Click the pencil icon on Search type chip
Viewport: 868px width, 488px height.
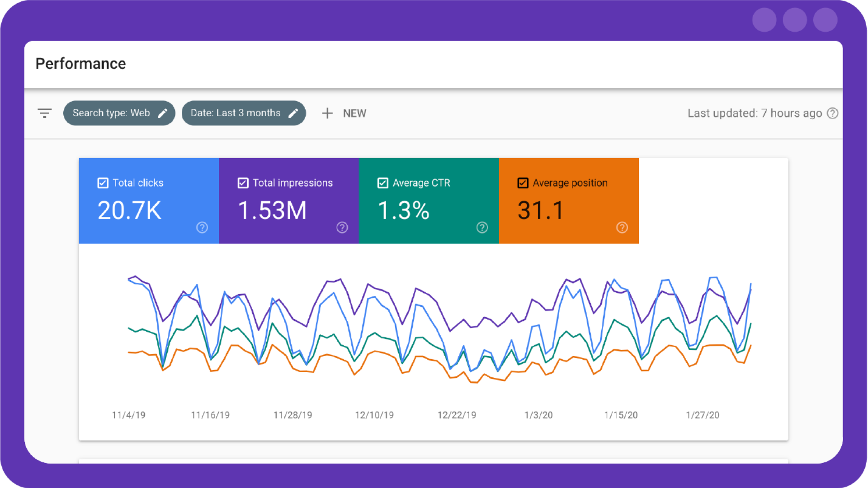[163, 113]
